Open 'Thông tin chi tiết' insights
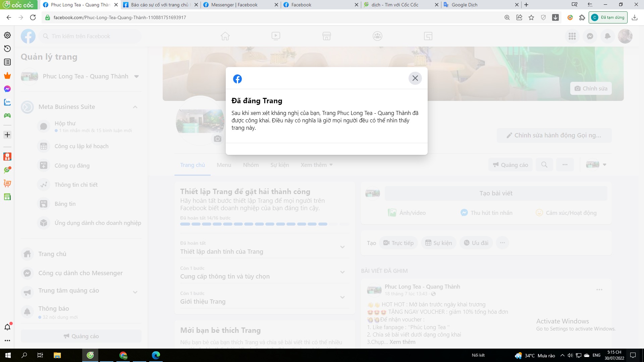Image resolution: width=644 pixels, height=362 pixels. point(89,185)
